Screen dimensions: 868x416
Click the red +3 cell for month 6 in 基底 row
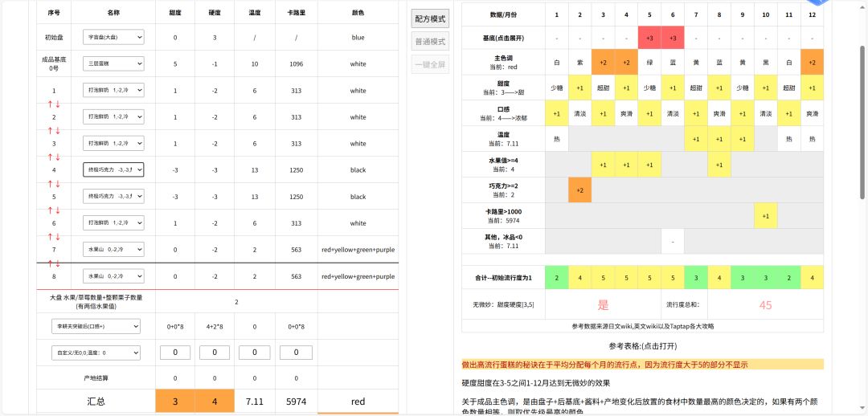point(673,39)
